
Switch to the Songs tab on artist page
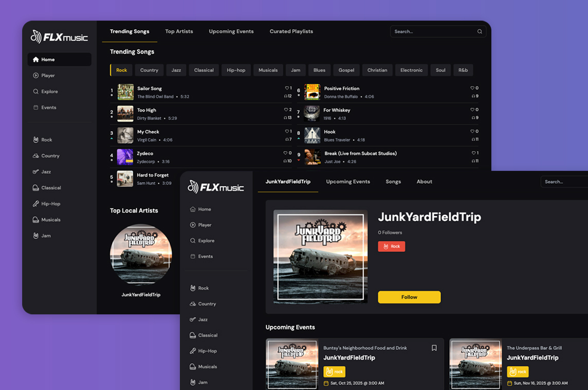(393, 182)
